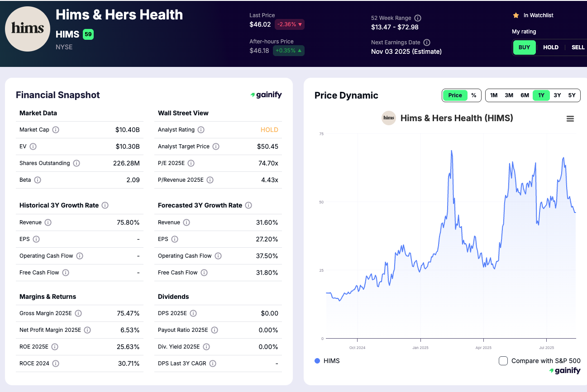Click the HIMS score badge 59
The width and height of the screenshot is (587, 392).
point(88,34)
